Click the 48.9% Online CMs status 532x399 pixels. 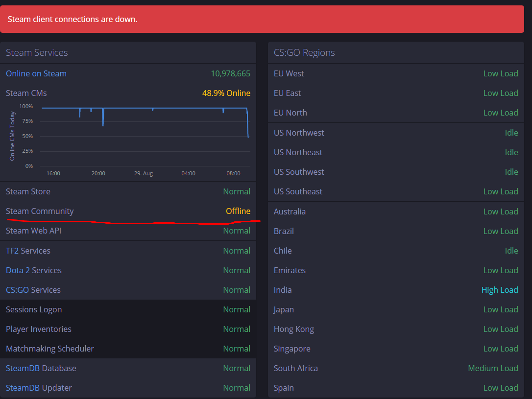[x=226, y=93]
